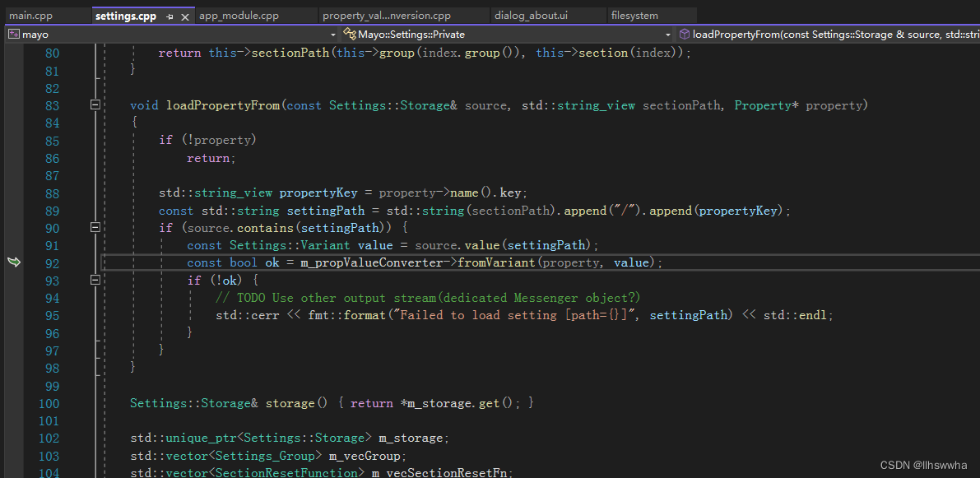Click the execution arrow at line 92
This screenshot has height=478, width=980.
[x=14, y=262]
